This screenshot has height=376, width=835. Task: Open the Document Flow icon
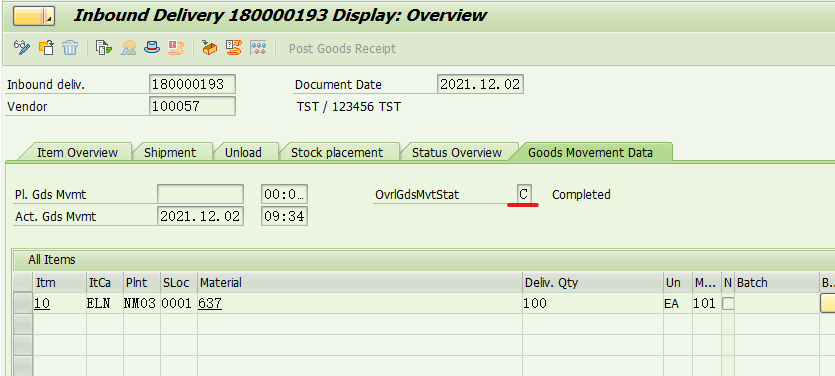(103, 48)
